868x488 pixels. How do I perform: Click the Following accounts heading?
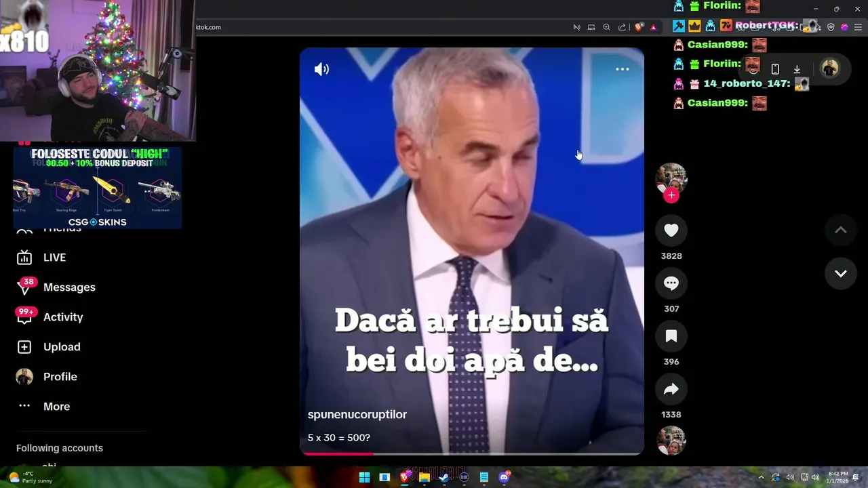pyautogui.click(x=60, y=448)
